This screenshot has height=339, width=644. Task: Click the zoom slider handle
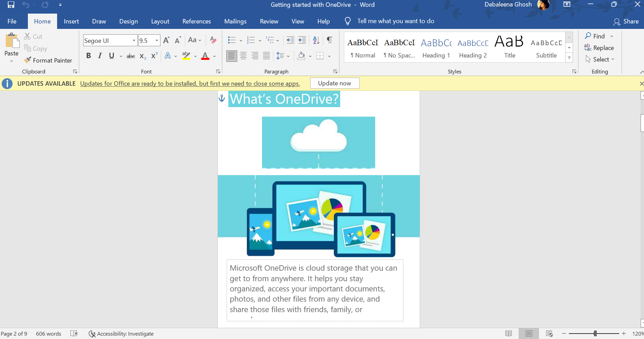595,334
